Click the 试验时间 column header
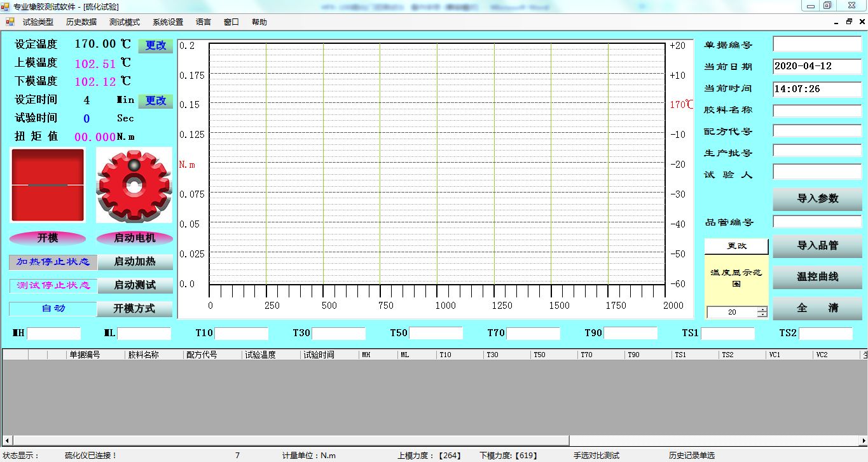Viewport: 868px width, 462px height. coord(330,355)
